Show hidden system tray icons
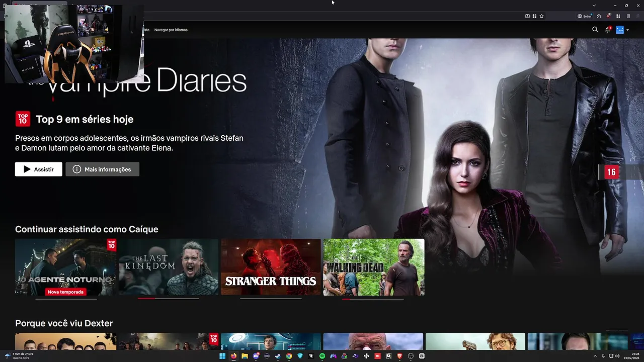The height and width of the screenshot is (362, 644). pyautogui.click(x=595, y=356)
